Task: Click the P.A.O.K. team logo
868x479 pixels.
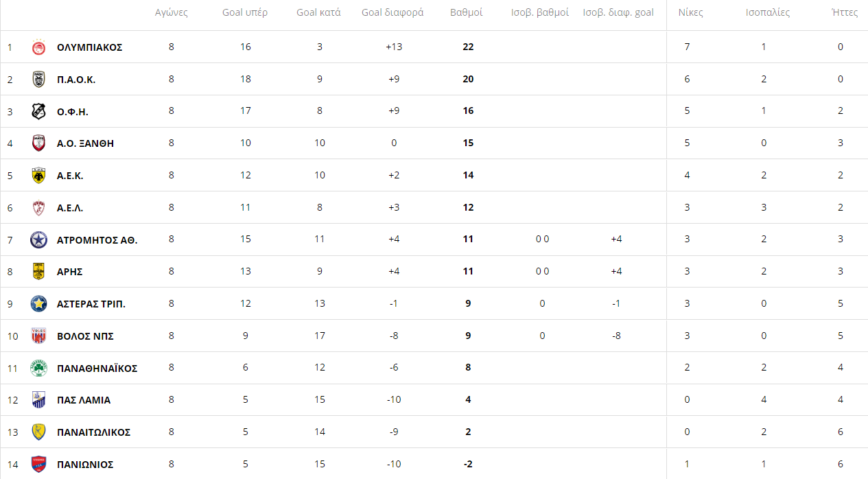Action: (39, 80)
